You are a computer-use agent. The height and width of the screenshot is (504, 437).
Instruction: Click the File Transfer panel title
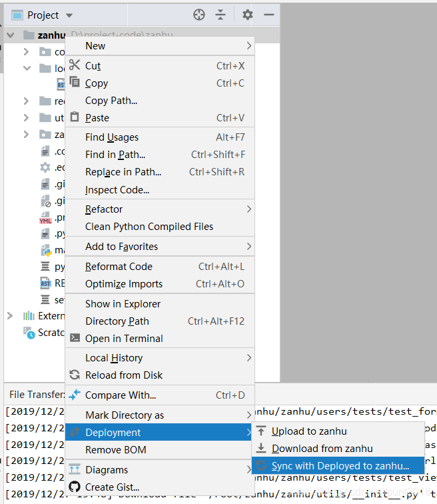37,395
